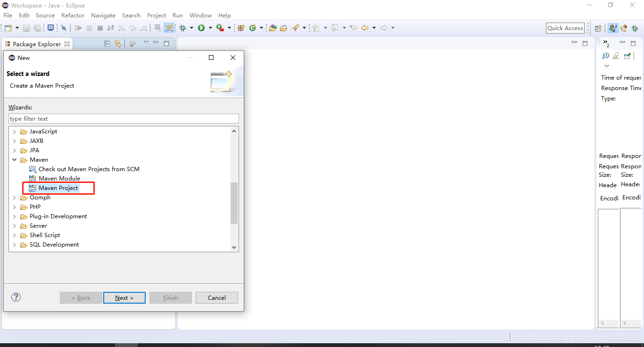This screenshot has height=347, width=644.
Task: Click the Forward navigation arrow
Action: pyautogui.click(x=384, y=28)
